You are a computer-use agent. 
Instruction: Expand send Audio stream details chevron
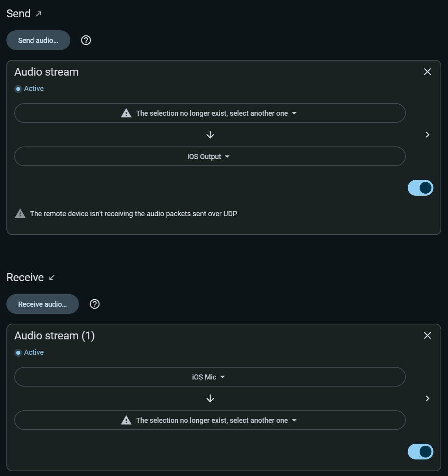pos(428,135)
